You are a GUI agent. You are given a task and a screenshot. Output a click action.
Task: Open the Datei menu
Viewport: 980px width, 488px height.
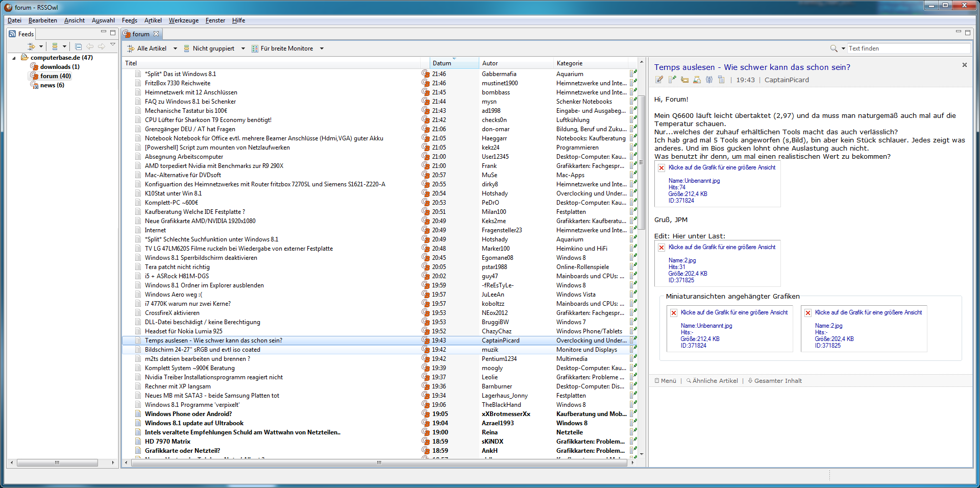pyautogui.click(x=14, y=20)
